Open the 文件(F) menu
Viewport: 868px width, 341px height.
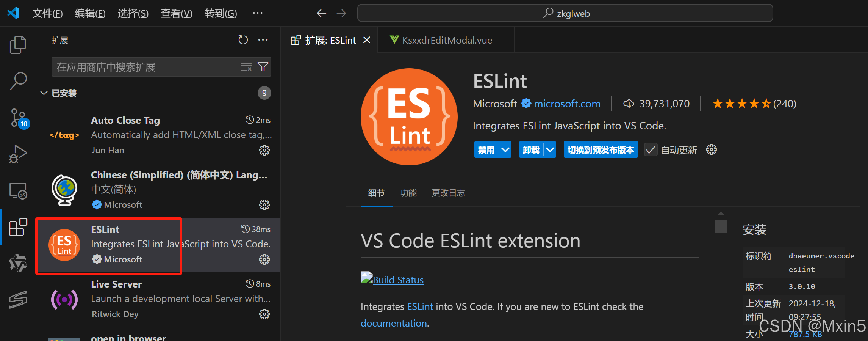point(48,14)
